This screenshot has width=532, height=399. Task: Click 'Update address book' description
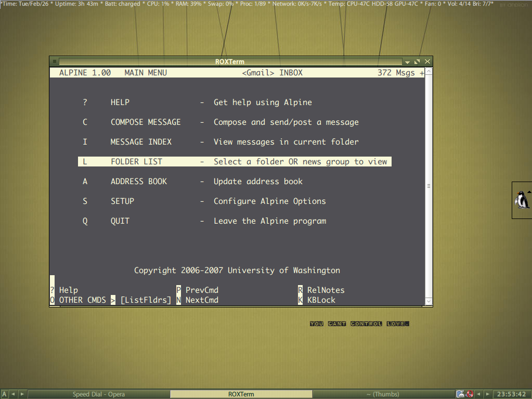(258, 182)
